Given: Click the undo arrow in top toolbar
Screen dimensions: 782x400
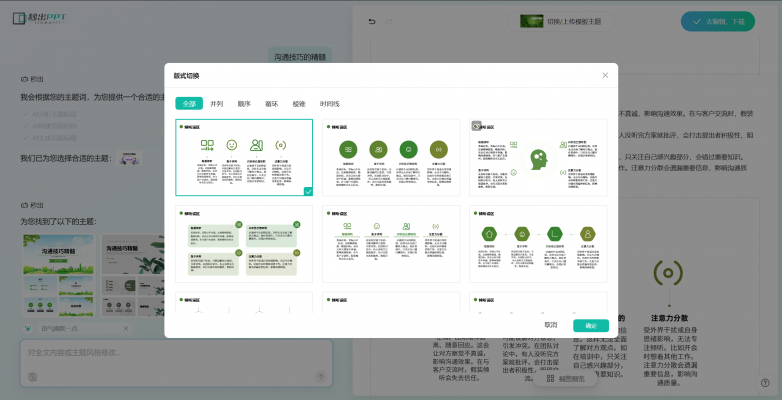Looking at the screenshot, I should tap(373, 22).
